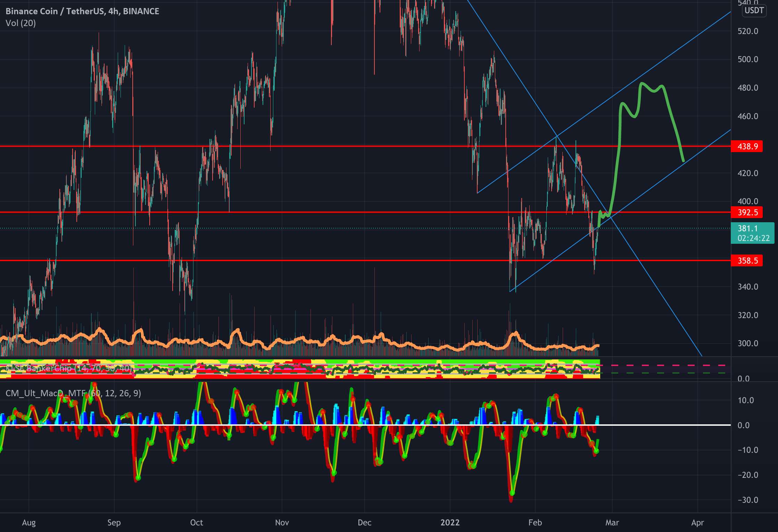The width and height of the screenshot is (778, 532).
Task: Click the 480.0 price axis value
Action: coord(748,88)
